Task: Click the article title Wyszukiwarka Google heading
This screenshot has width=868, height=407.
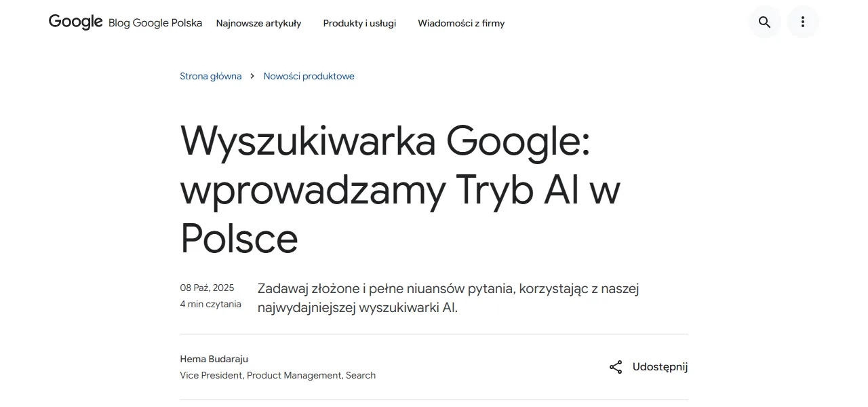Action: [x=400, y=189]
